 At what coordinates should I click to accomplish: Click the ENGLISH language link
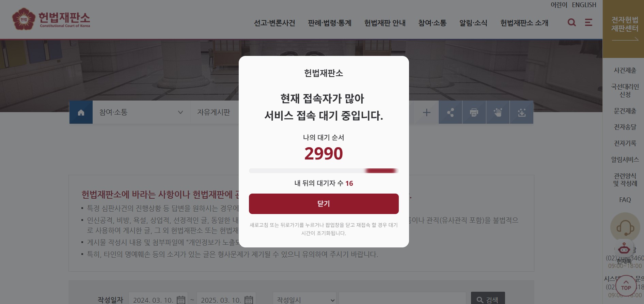click(x=584, y=5)
